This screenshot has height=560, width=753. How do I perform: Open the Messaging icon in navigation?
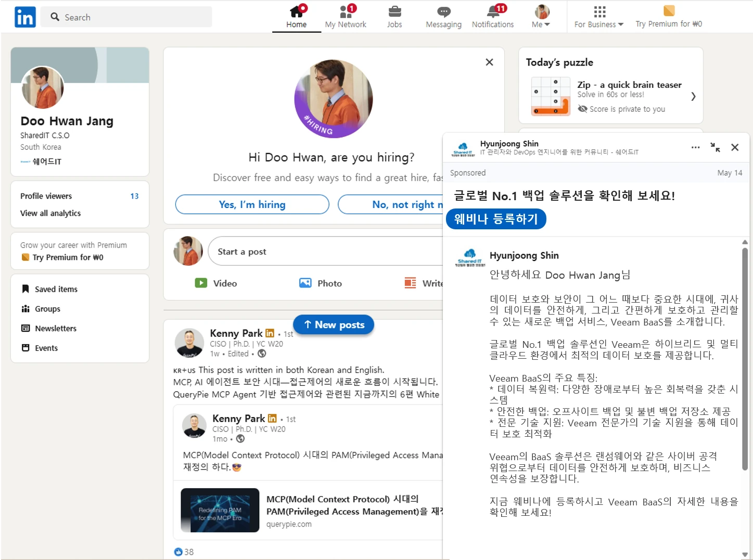pos(443,12)
